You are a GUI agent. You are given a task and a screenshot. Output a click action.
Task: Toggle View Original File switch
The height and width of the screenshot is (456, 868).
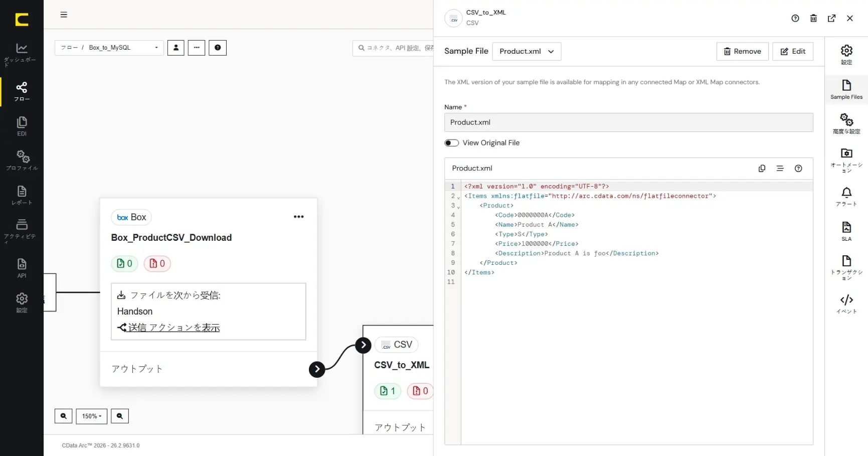click(452, 143)
